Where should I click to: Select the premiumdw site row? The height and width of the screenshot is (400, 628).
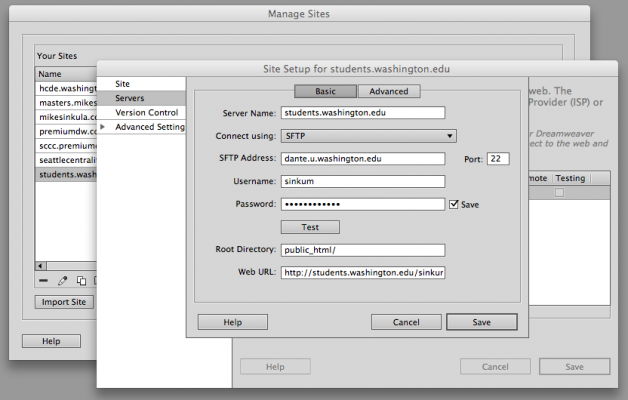click(66, 131)
